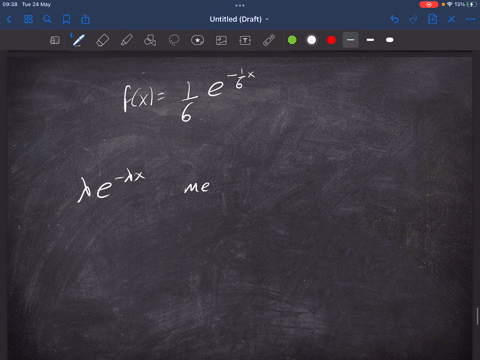Select the thinnest stroke width

[x=351, y=40]
